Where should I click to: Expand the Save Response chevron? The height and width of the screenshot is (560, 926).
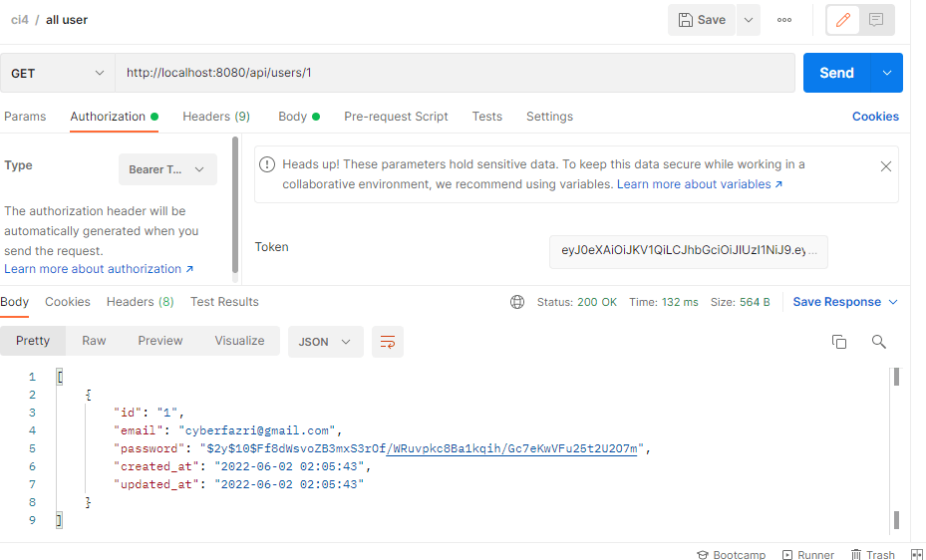click(x=893, y=302)
